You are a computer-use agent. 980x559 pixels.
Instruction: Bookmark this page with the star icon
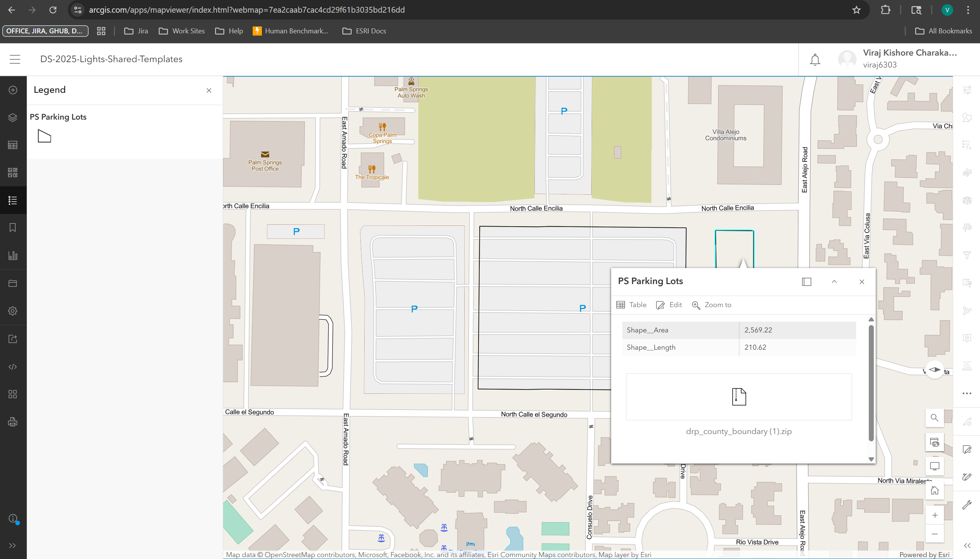tap(857, 10)
